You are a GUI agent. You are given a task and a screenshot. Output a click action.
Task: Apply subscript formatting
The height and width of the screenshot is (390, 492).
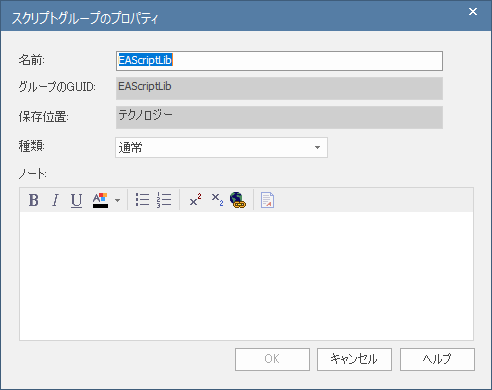217,200
